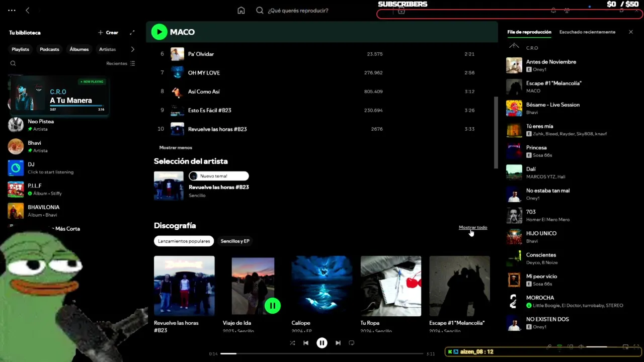Open the three-dots menu at top left
The image size is (644, 362).
pyautogui.click(x=12, y=11)
